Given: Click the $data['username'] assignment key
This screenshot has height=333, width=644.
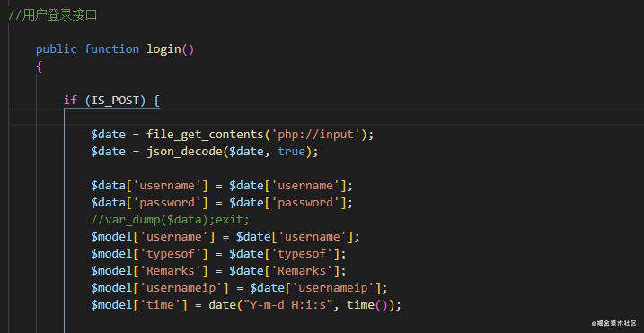Looking at the screenshot, I should [171, 186].
